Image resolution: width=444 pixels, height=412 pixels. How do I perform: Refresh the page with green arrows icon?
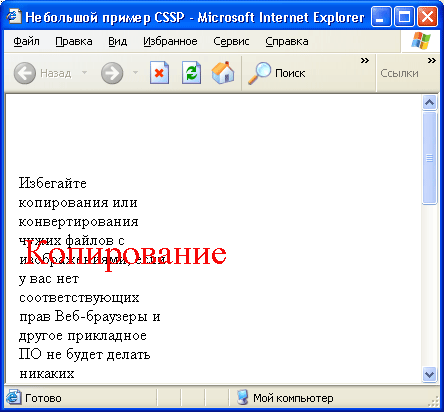point(191,72)
